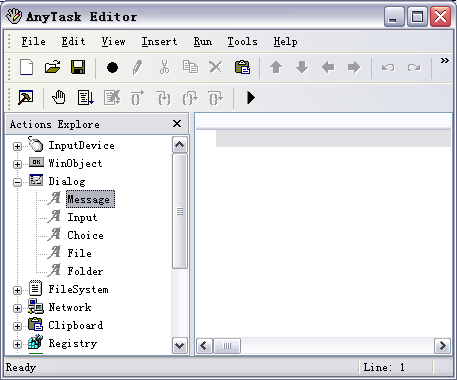Open a file with the folder icon

pyautogui.click(x=53, y=68)
